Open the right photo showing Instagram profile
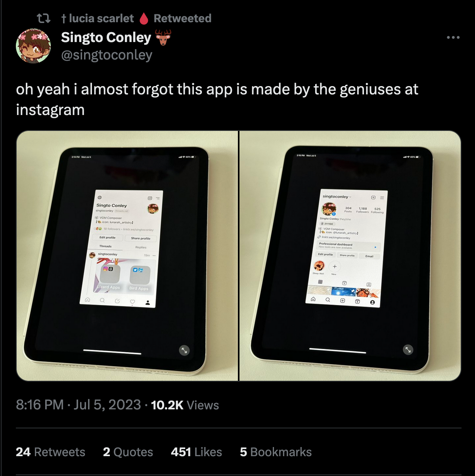Viewport: 475px width, 476px height. 350,256
